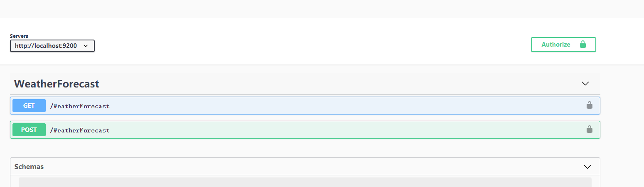
Task: Click the small arrow in the server selector
Action: pos(86,46)
